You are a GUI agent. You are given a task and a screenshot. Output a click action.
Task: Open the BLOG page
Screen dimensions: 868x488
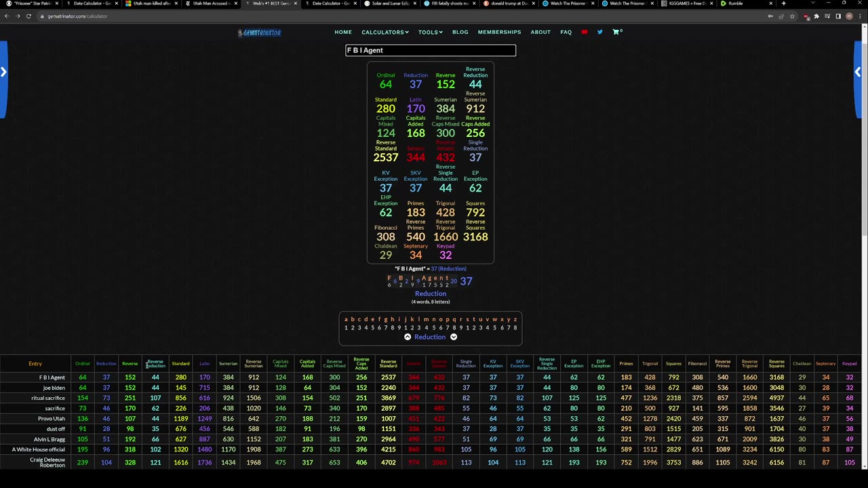tap(460, 32)
